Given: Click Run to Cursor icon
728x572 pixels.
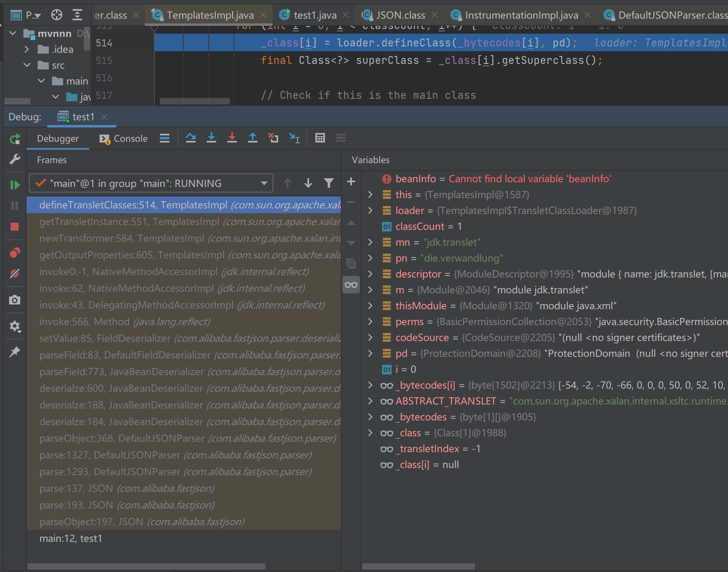Looking at the screenshot, I should click(x=294, y=138).
